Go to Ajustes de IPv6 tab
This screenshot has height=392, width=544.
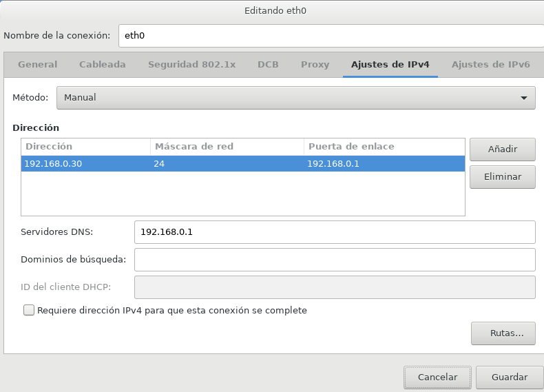click(x=490, y=65)
